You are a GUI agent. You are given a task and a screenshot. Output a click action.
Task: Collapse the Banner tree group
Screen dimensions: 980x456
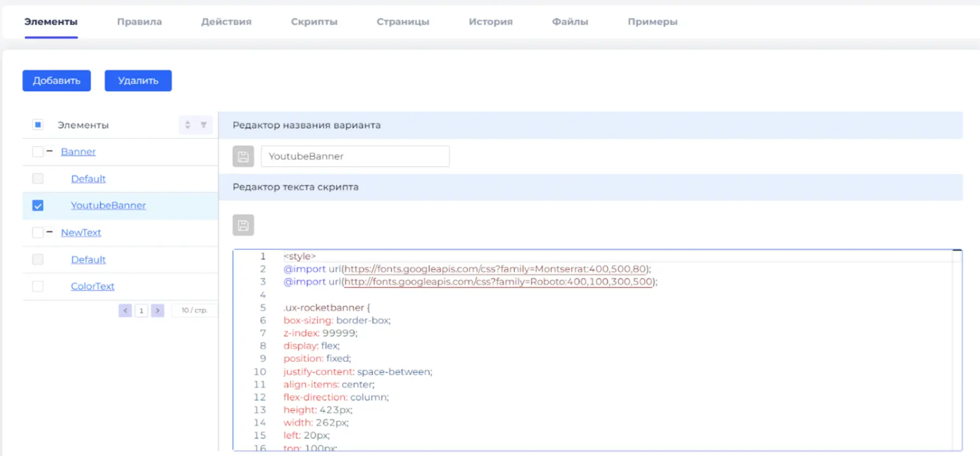pyautogui.click(x=50, y=151)
